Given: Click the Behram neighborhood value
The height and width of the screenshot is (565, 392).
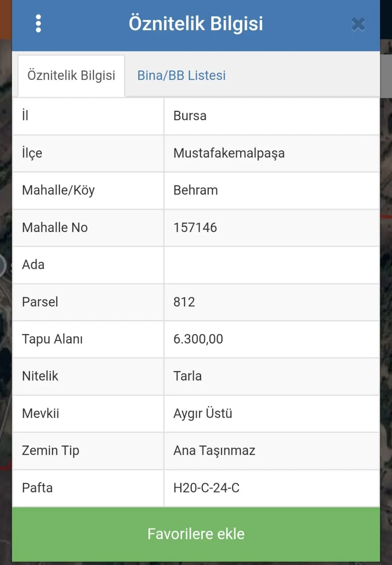Looking at the screenshot, I should 195,190.
